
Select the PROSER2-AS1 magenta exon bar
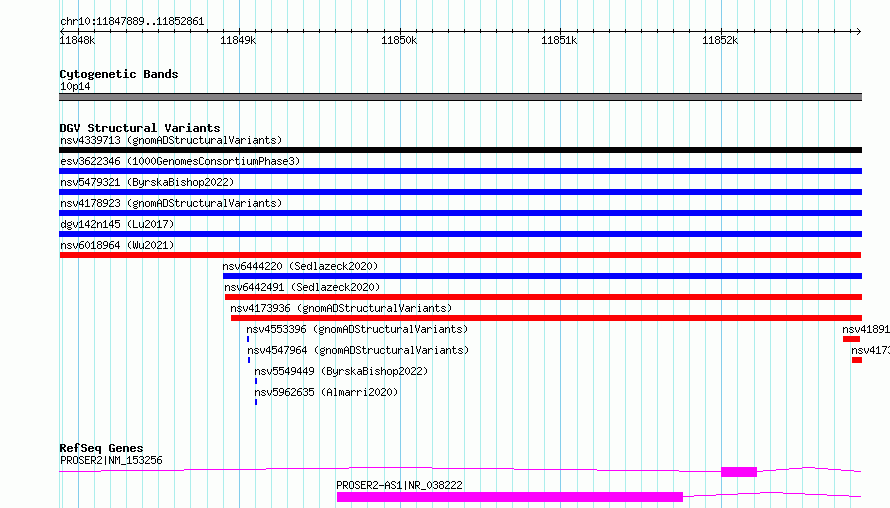[x=510, y=497]
